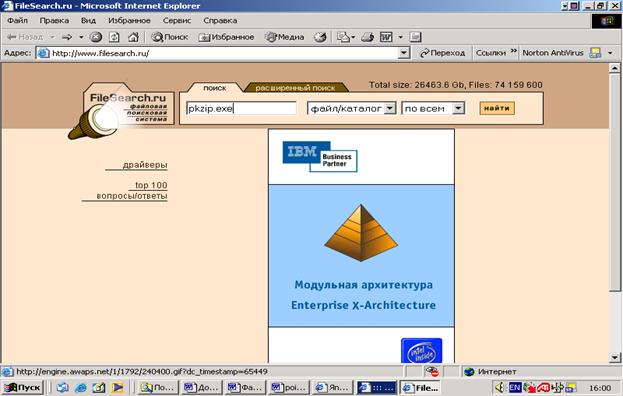Go forward with the forward arrow

pyautogui.click(x=67, y=37)
